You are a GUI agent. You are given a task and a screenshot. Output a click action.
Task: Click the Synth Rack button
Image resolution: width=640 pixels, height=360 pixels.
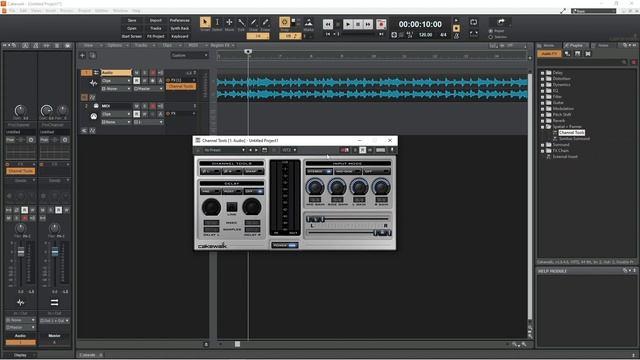pos(180,29)
